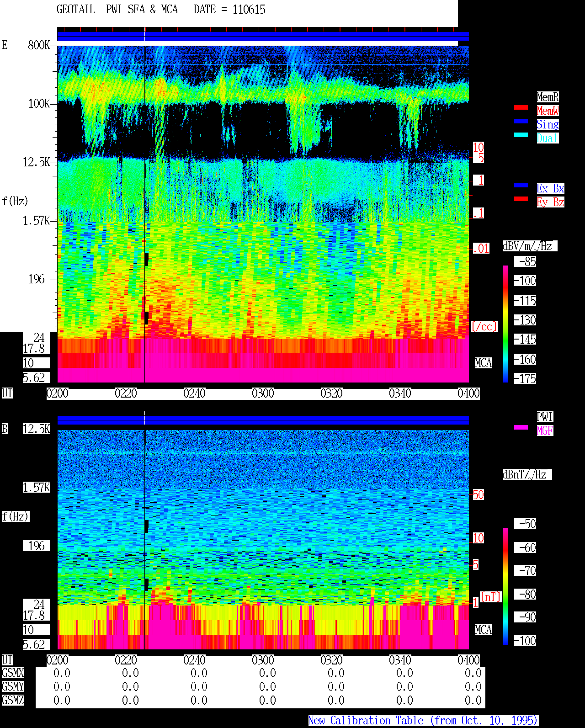Click the 800K frequency axis label
This screenshot has width=585, height=728.
point(39,45)
